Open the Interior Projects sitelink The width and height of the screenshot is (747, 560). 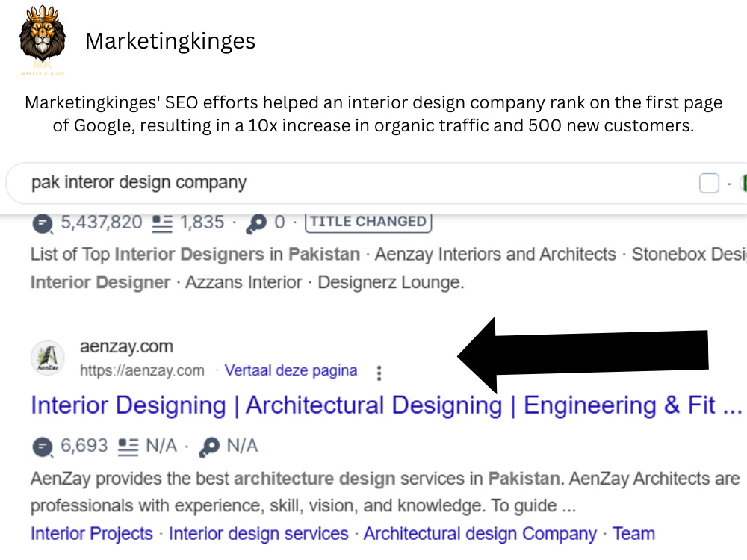pyautogui.click(x=92, y=534)
